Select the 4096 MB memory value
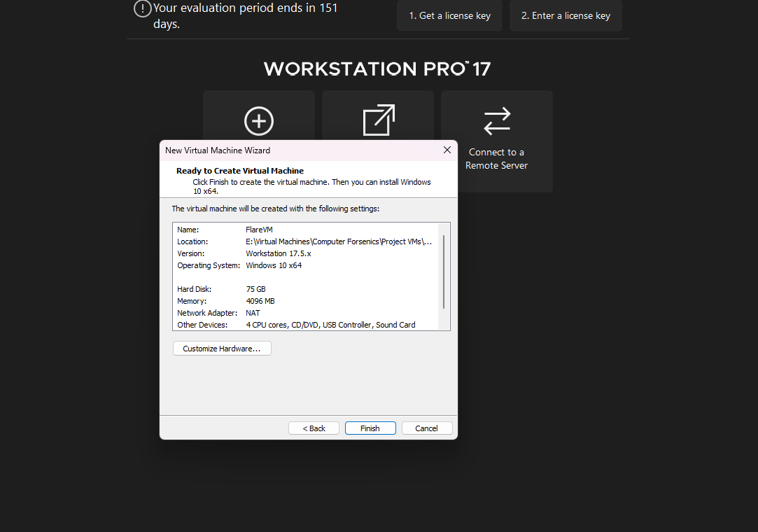This screenshot has height=532, width=758. 260,301
